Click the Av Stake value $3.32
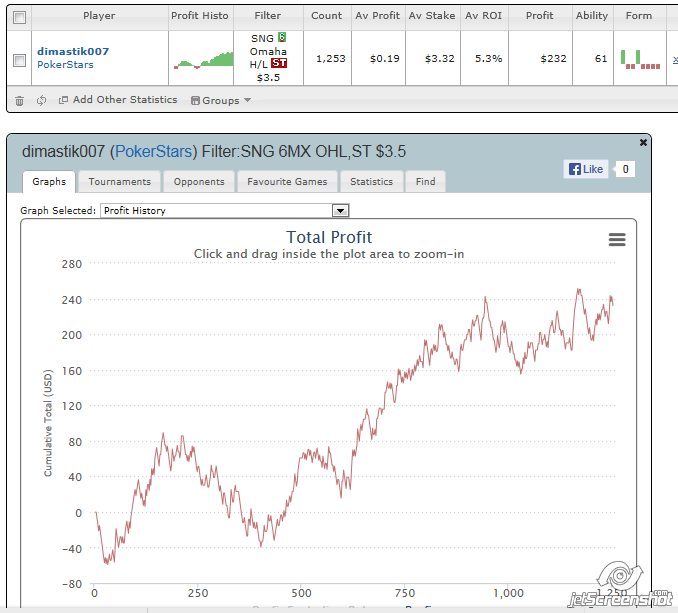 click(x=440, y=59)
